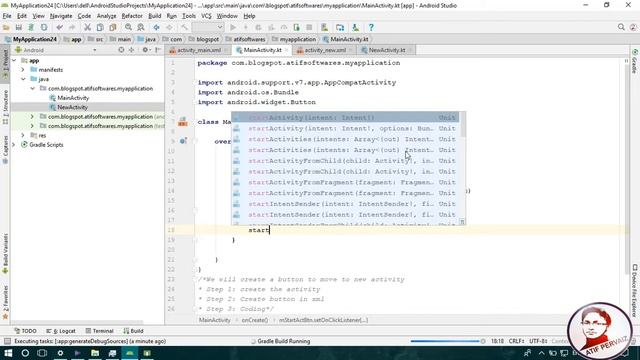Click the Cut scissors icon
Screen dimensions: 640x360
pyautogui.click(x=87, y=27)
